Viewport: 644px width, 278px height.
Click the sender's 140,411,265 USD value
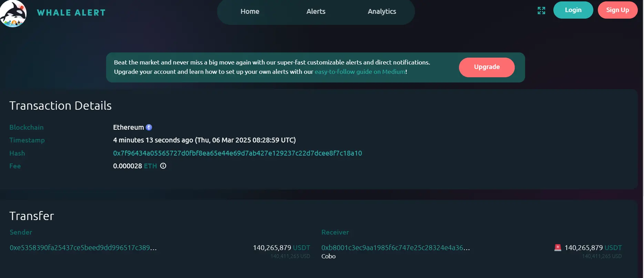(290, 256)
